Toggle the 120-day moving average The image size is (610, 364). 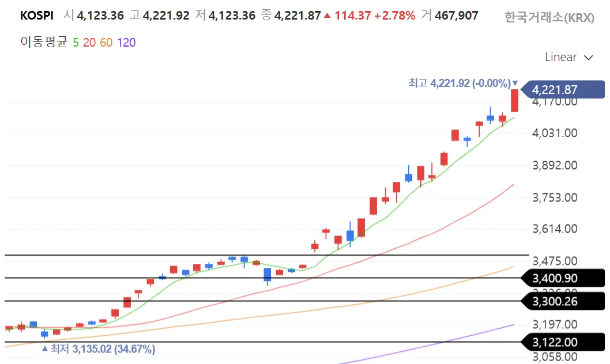click(126, 42)
